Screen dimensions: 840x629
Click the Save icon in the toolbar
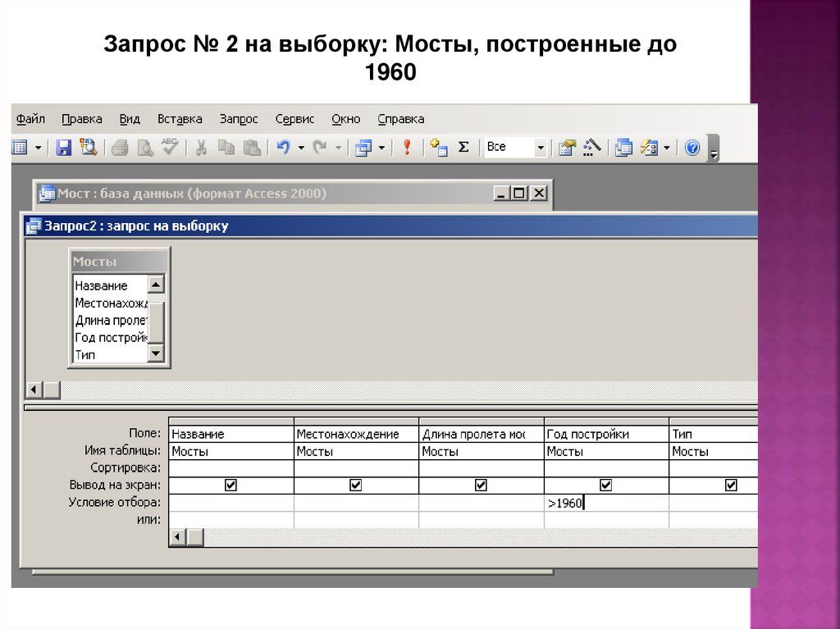point(63,148)
